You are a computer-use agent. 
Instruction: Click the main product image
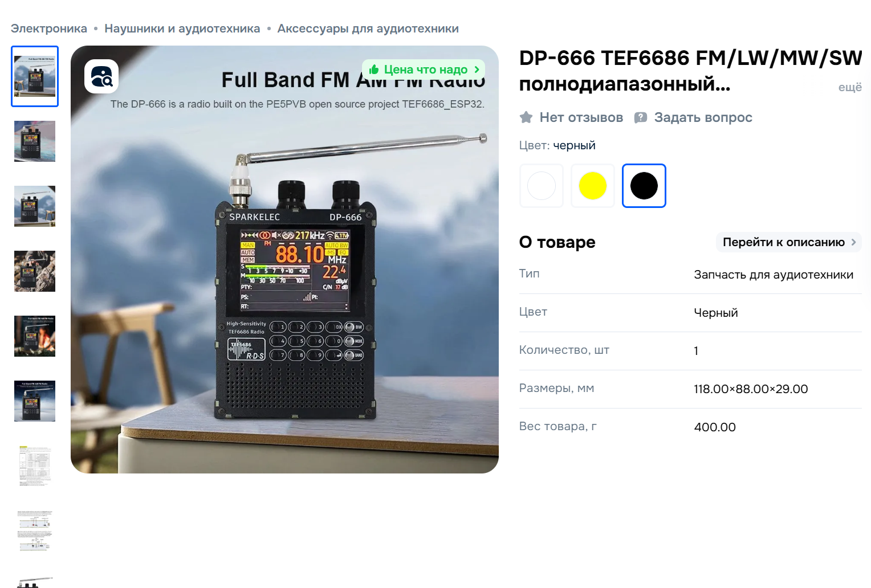point(284,259)
